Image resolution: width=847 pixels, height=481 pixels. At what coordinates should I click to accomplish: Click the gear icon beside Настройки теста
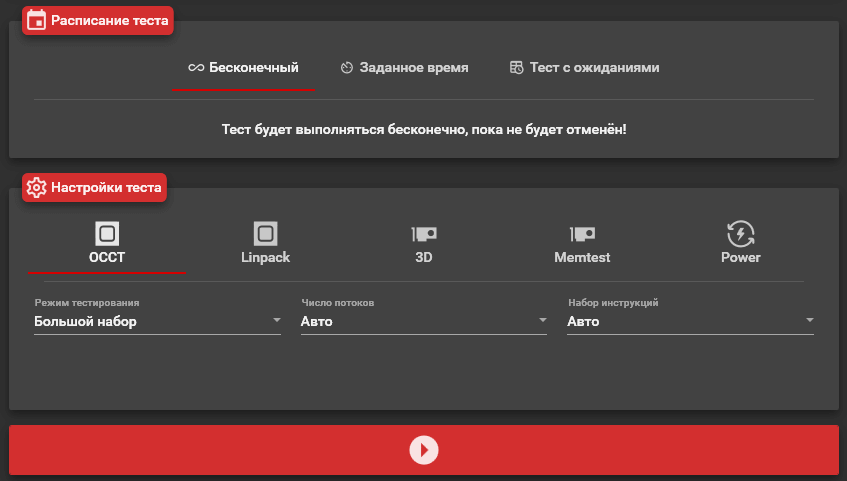point(36,187)
